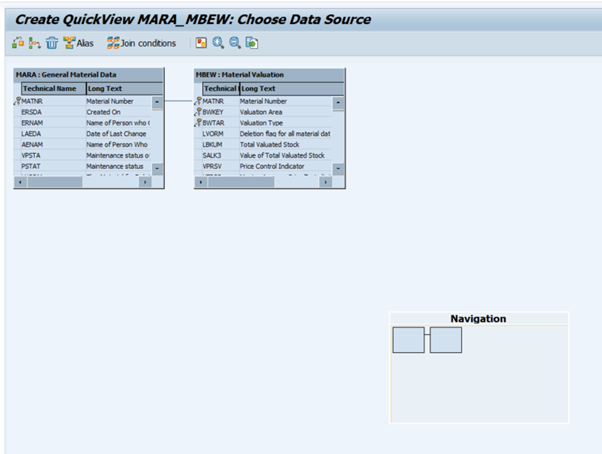
Task: Click the Delete table trash icon
Action: [x=52, y=43]
